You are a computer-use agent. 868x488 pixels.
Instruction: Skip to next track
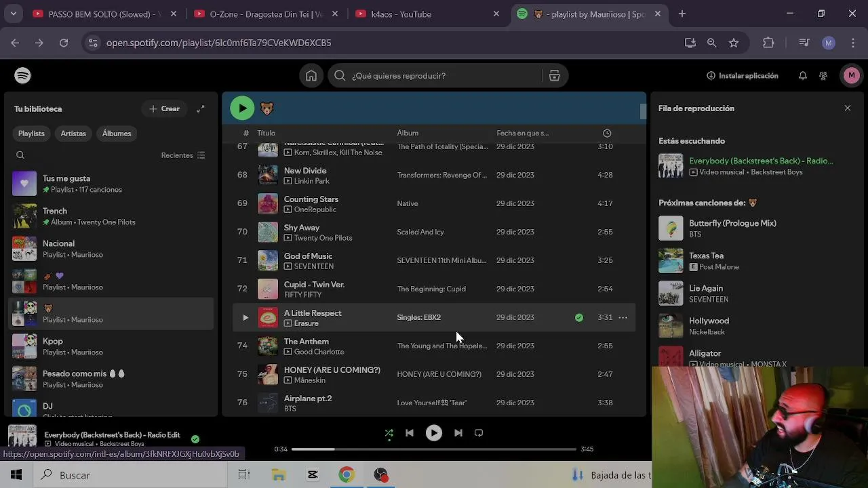(458, 433)
